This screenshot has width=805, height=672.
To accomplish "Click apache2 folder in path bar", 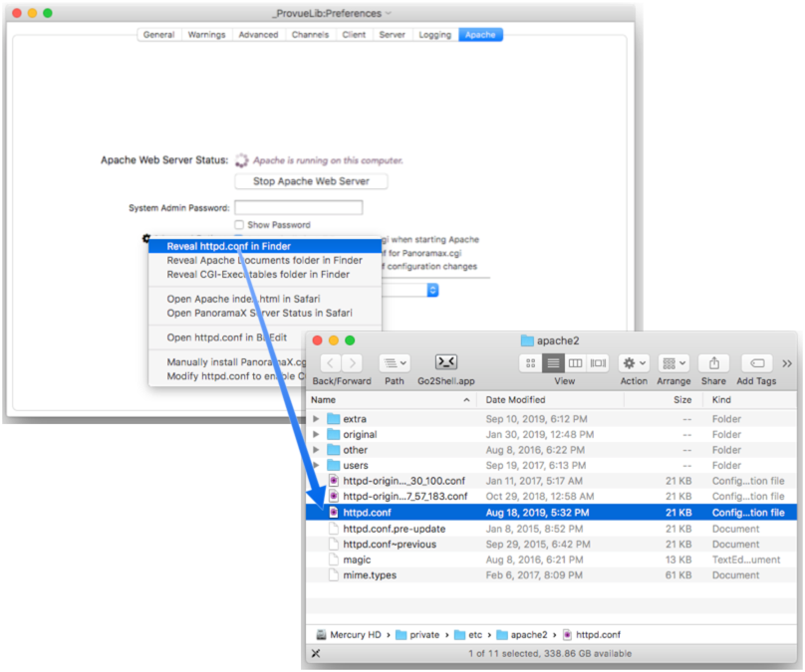I will pyautogui.click(x=522, y=634).
